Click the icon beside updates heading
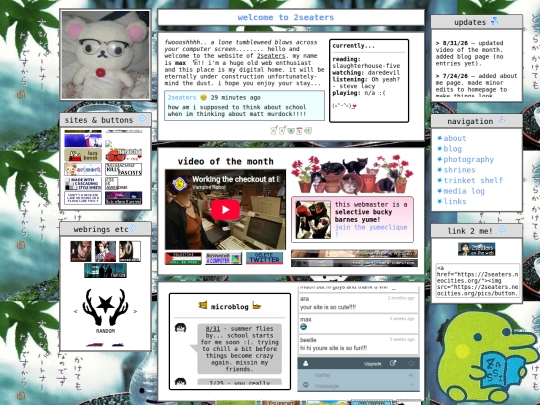The height and width of the screenshot is (405, 540). (495, 21)
